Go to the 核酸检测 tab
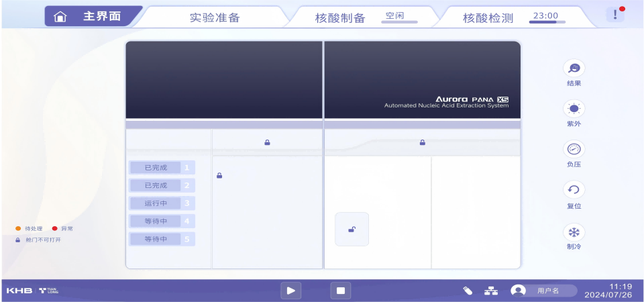Image resolution: width=644 pixels, height=302 pixels. pyautogui.click(x=488, y=17)
